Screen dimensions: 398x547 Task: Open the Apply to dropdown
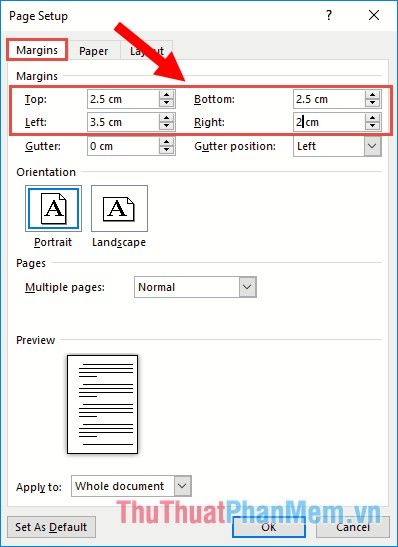(x=182, y=486)
